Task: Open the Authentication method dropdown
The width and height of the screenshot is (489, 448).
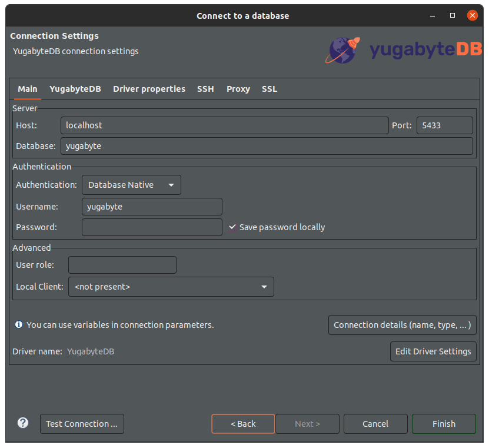Action: [x=131, y=185]
